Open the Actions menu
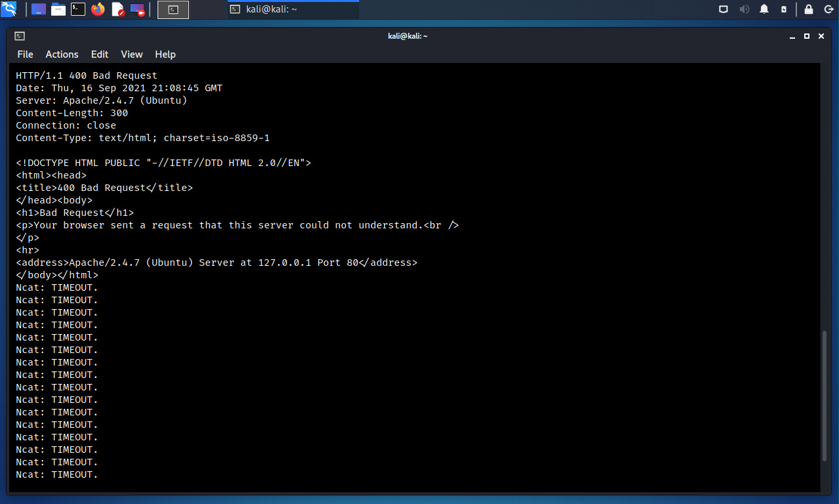This screenshot has height=504, width=839. pyautogui.click(x=62, y=54)
